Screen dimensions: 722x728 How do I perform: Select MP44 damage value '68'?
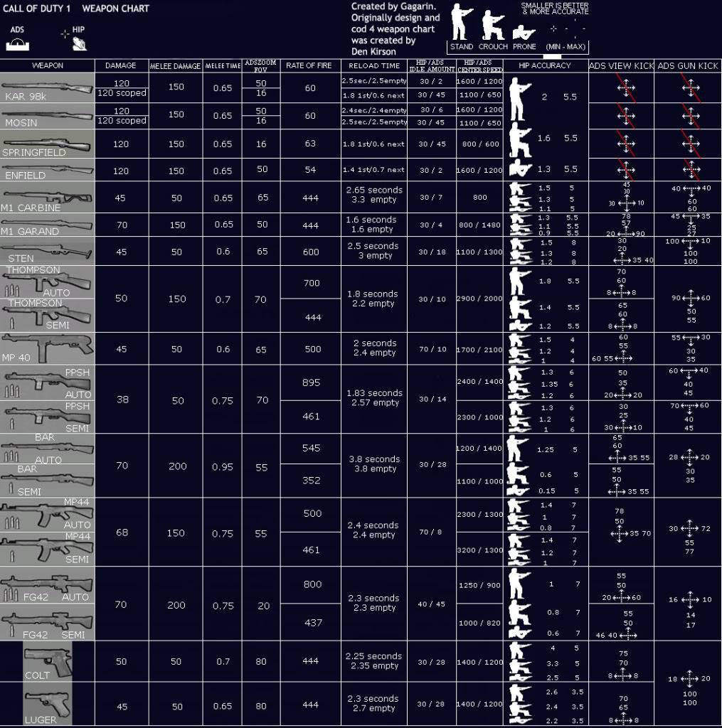[x=122, y=532]
